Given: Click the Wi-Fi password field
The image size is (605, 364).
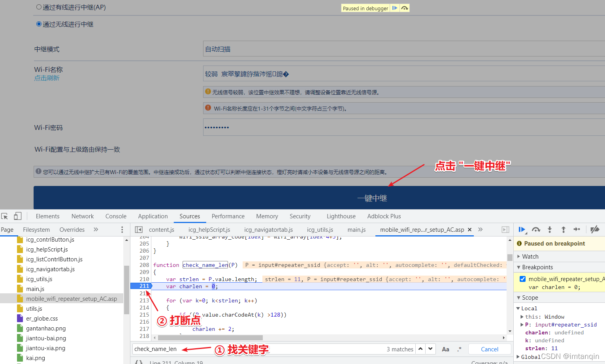Looking at the screenshot, I should [404, 127].
